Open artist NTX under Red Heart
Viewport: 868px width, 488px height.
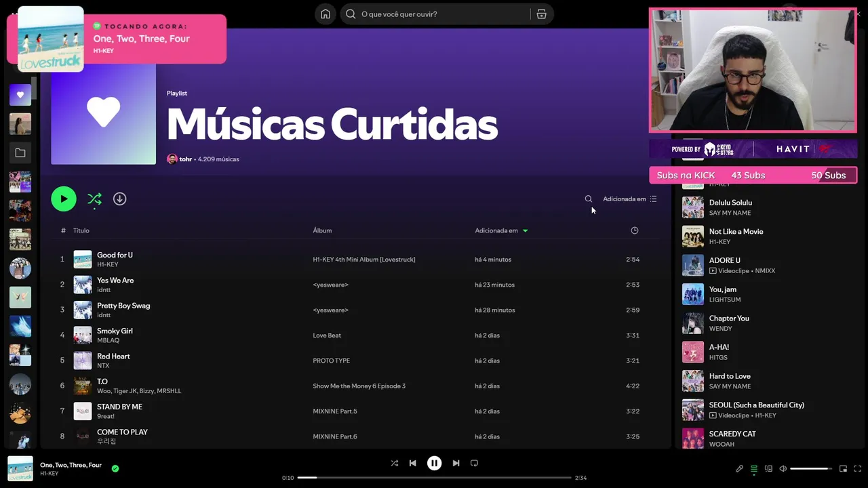pos(103,365)
